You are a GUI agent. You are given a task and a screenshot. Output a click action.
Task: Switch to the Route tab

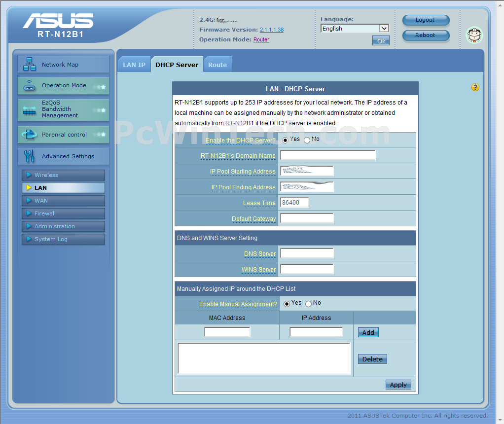click(x=217, y=65)
